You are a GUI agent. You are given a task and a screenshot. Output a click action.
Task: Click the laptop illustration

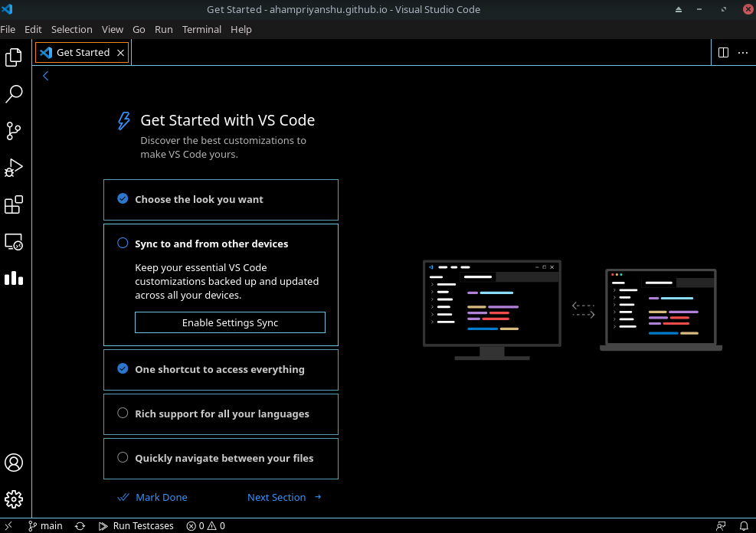point(660,310)
